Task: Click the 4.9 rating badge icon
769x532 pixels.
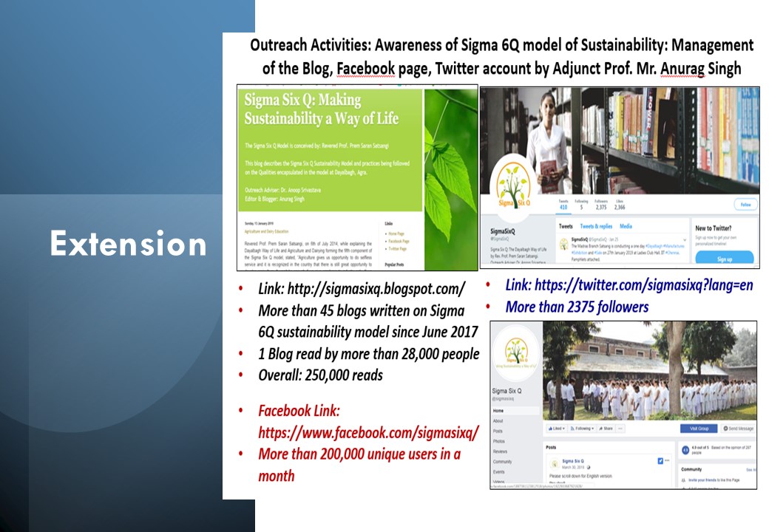Action: pos(685,450)
